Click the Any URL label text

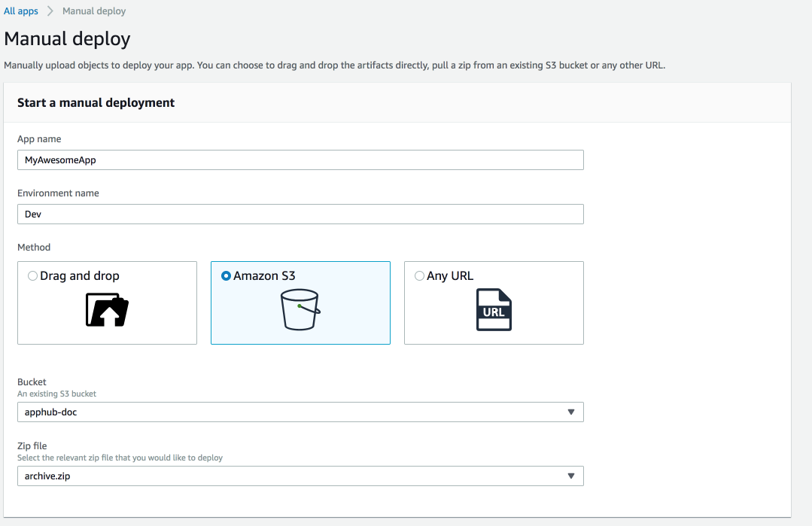[450, 276]
